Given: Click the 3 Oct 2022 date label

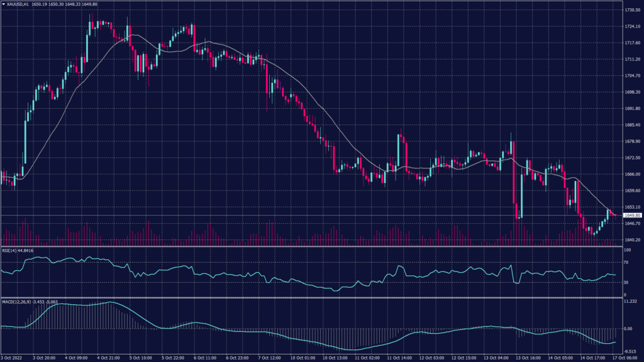Looking at the screenshot, I should 12,358.
